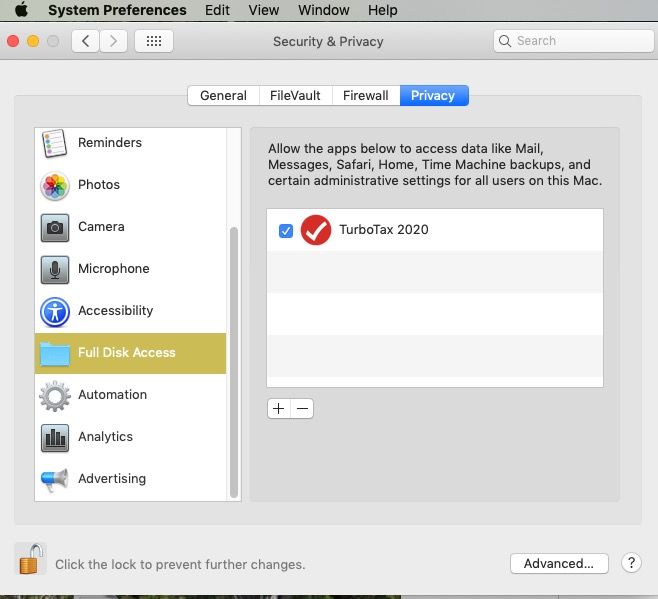The height and width of the screenshot is (599, 658).
Task: Select the TurboTax 2020 app name
Action: (x=384, y=230)
